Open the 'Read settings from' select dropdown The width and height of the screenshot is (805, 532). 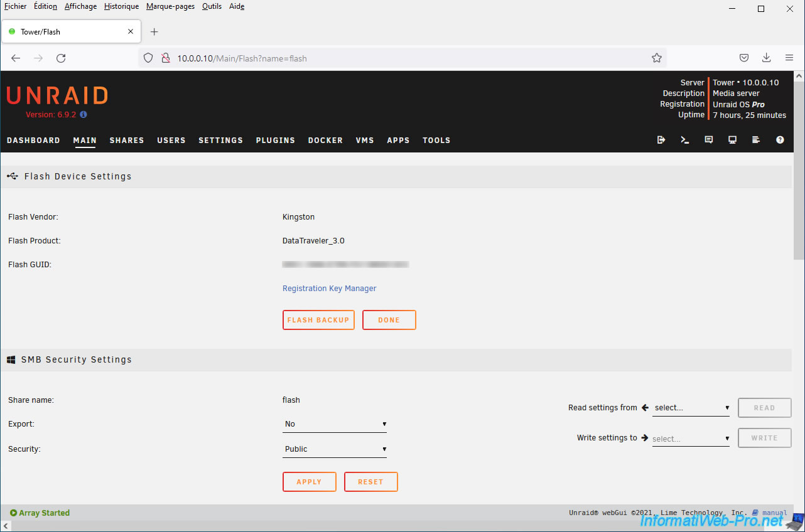691,408
